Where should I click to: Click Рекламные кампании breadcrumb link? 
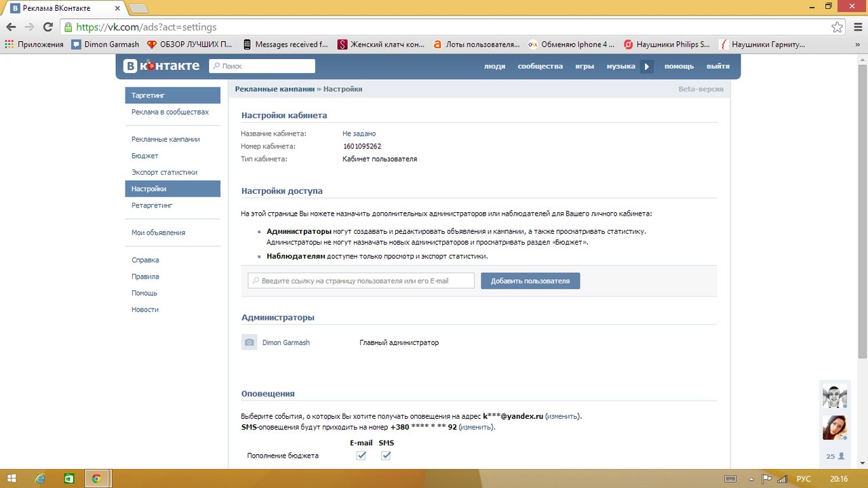click(x=275, y=89)
